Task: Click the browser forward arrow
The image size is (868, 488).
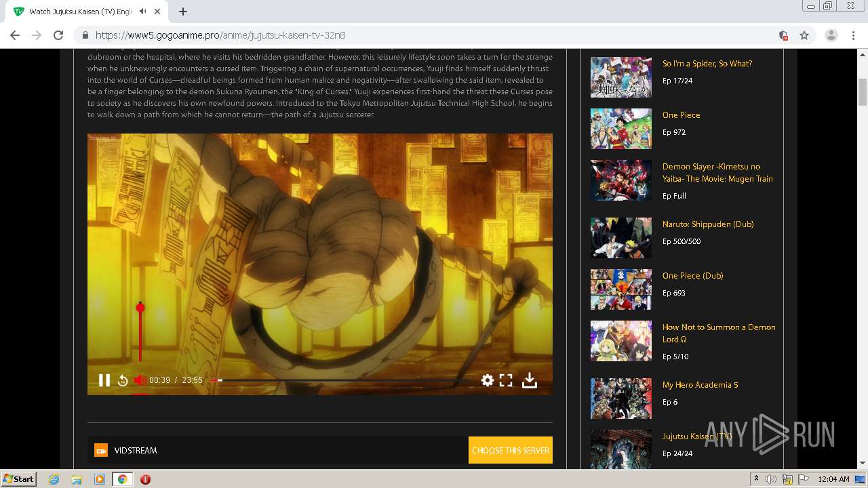Action: pos(37,35)
